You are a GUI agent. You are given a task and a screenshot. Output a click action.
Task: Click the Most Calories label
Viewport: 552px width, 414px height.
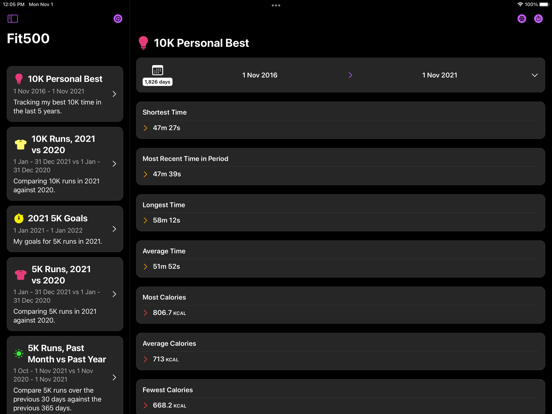pyautogui.click(x=164, y=297)
